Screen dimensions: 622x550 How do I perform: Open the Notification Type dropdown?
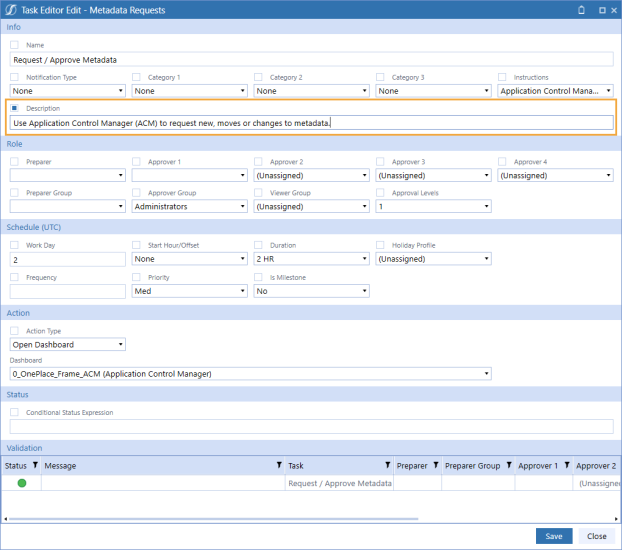[x=67, y=91]
